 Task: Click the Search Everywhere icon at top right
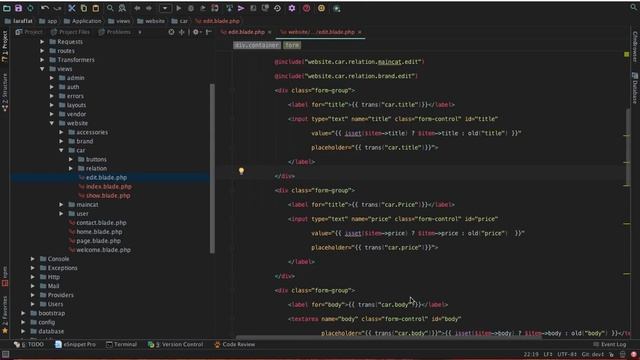pyautogui.click(x=634, y=7)
